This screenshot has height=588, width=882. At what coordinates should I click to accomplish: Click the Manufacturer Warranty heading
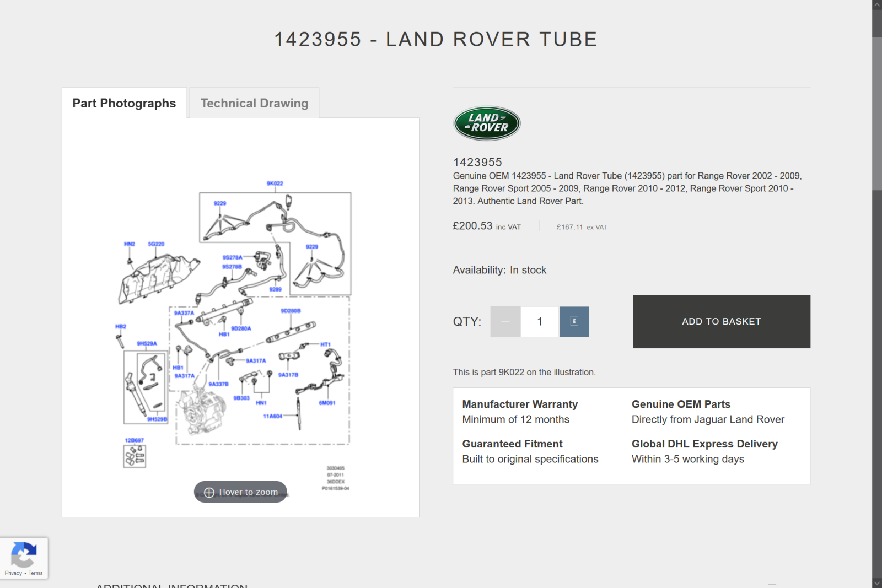520,404
